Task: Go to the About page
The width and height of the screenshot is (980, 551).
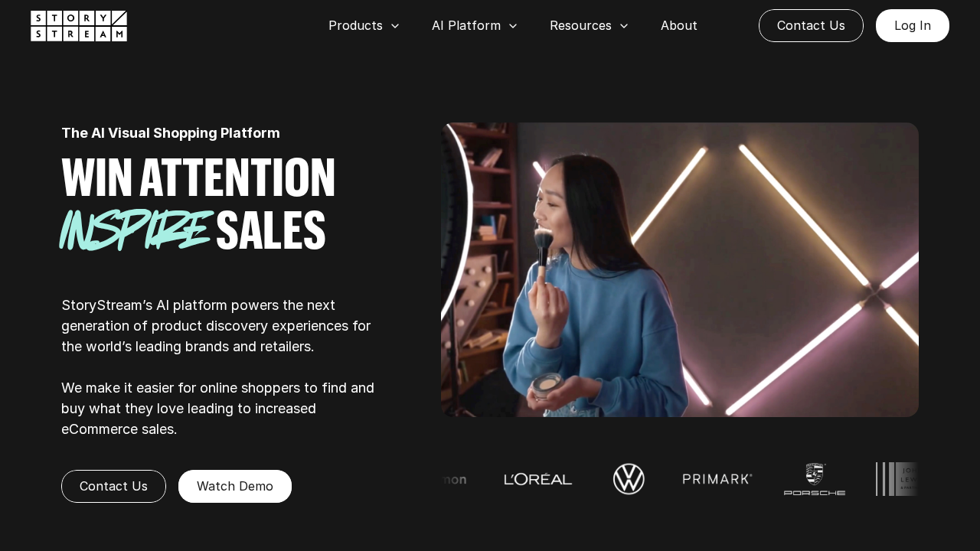Action: point(679,25)
